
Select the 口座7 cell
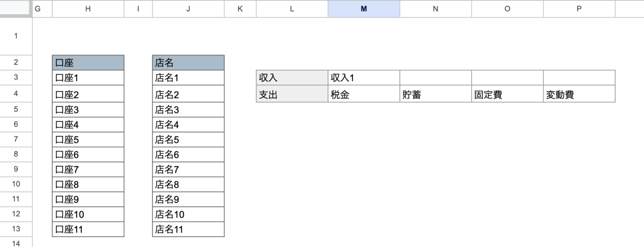point(88,170)
